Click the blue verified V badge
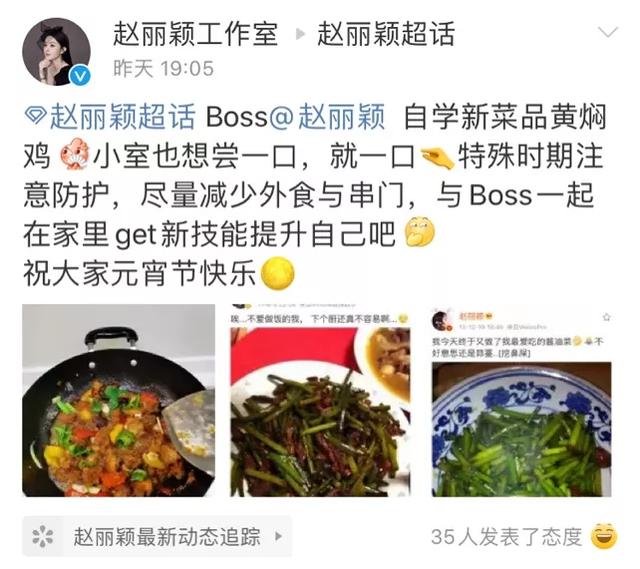 tap(80, 76)
